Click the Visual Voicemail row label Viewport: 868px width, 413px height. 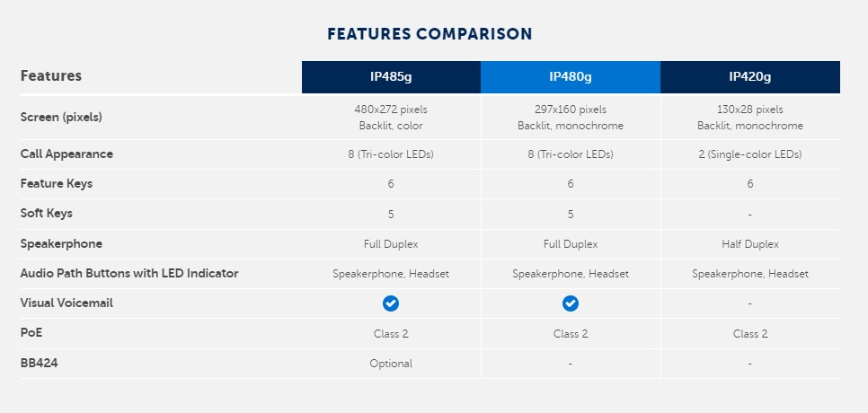(66, 303)
